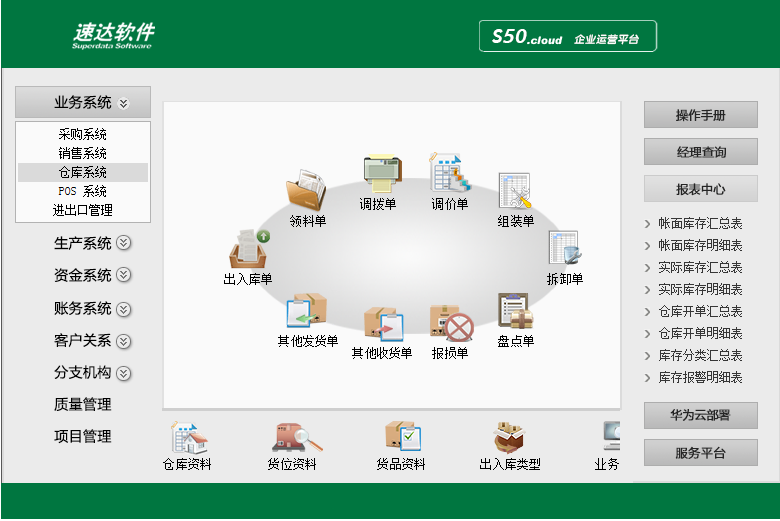Image resolution: width=780 pixels, height=521 pixels.
Task: Open the 其他发货单 box icon
Action: (x=306, y=311)
